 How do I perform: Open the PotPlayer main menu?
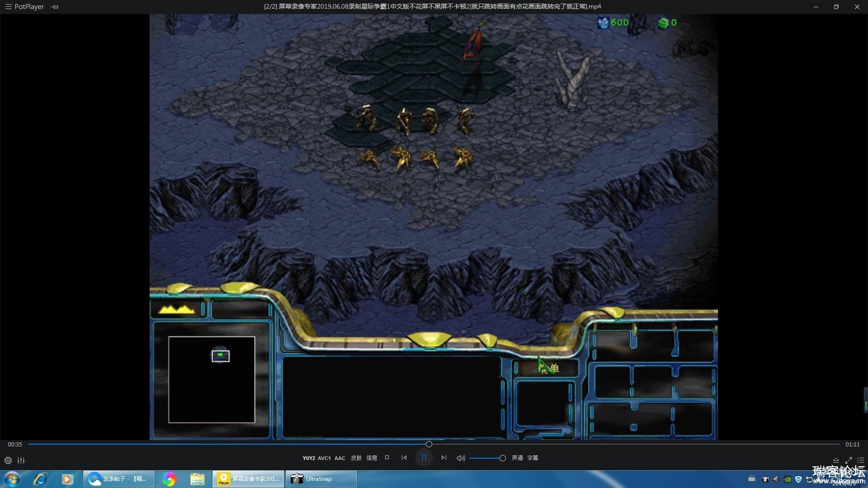pyautogui.click(x=25, y=7)
